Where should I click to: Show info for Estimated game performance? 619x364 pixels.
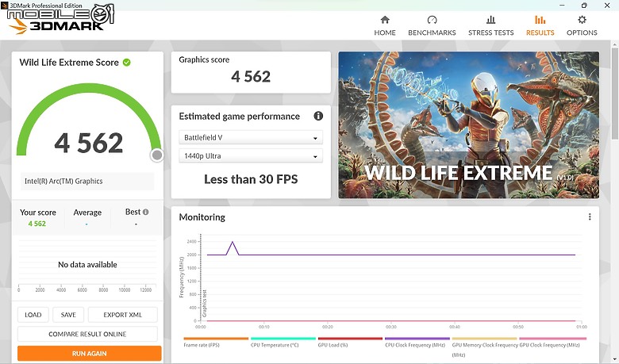coord(318,116)
